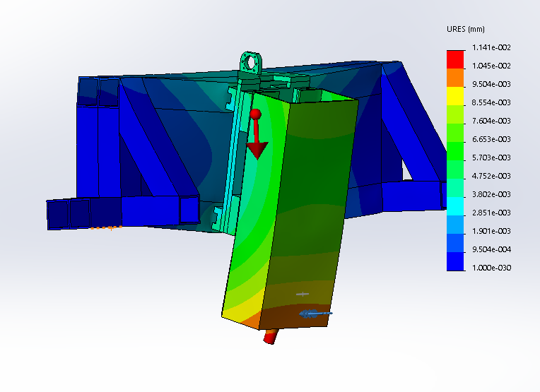Select the lifting eye bracket at the top
Screen dimensions: 540x392
click(250, 64)
